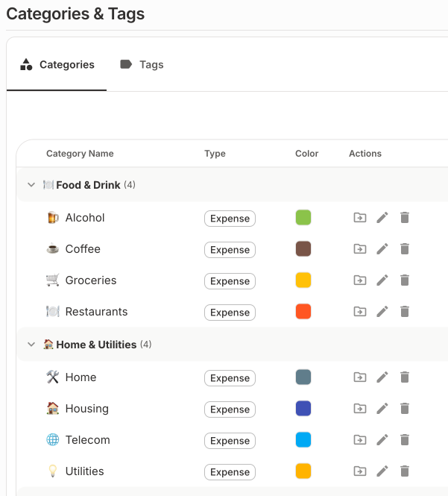Image resolution: width=448 pixels, height=496 pixels.
Task: Delete the Groceries category via trash icon
Action: pos(405,280)
